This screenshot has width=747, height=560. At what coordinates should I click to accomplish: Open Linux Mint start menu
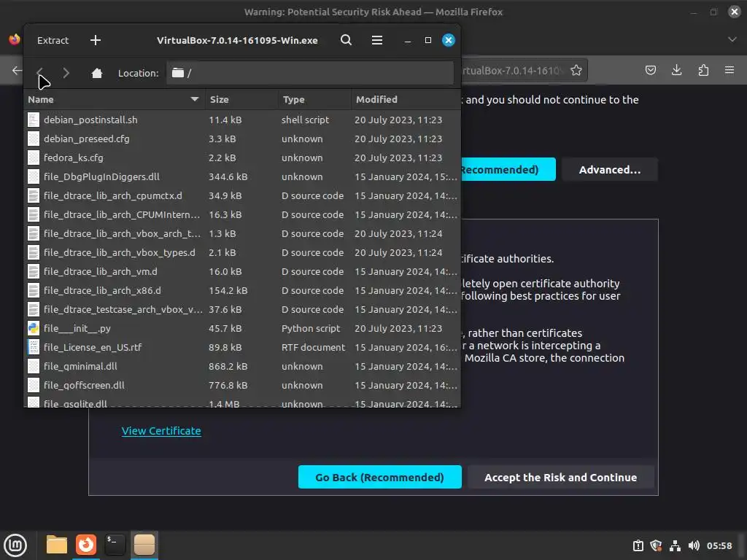coord(15,545)
